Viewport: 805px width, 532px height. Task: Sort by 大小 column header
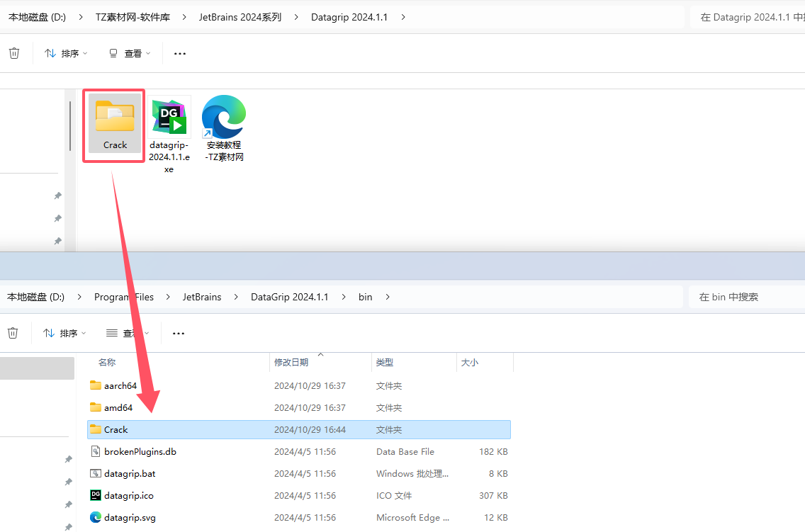tap(470, 362)
